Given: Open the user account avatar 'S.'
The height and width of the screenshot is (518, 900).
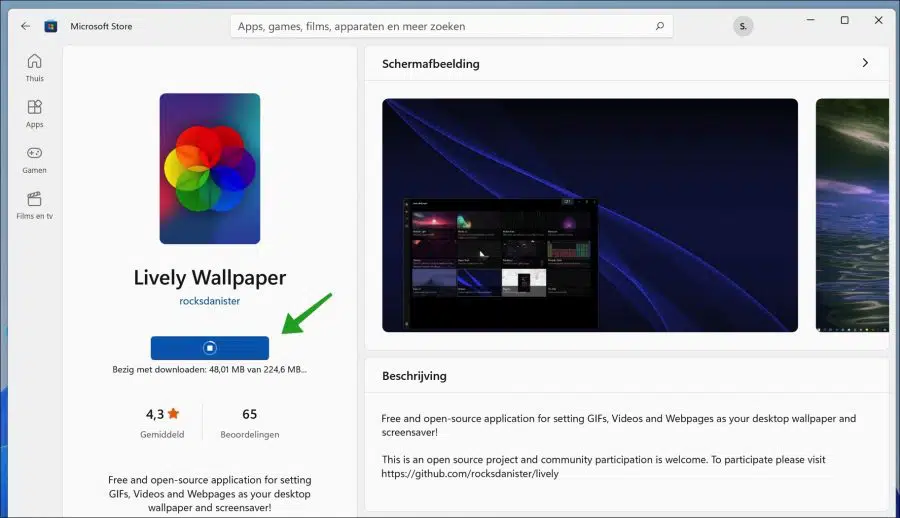Looking at the screenshot, I should tap(743, 26).
